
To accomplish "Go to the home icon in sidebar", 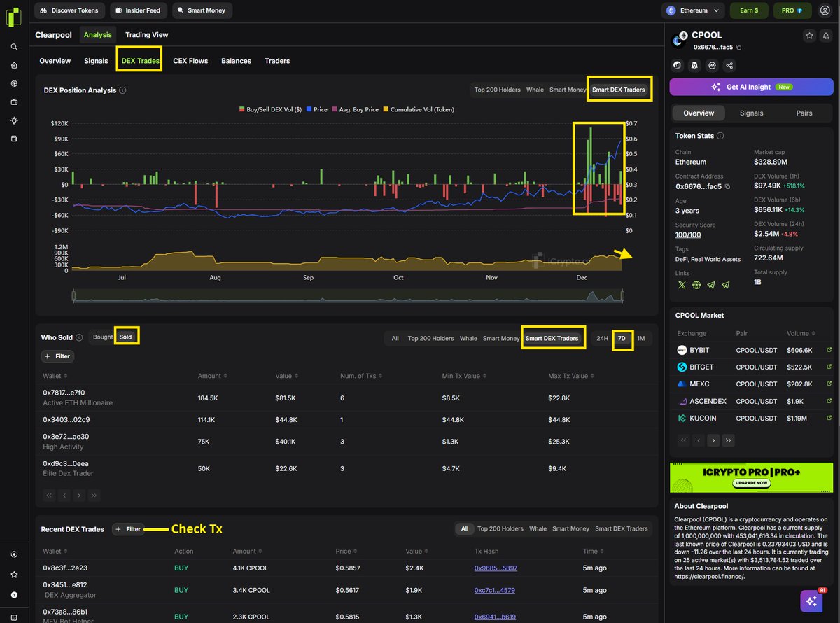I will tap(14, 65).
